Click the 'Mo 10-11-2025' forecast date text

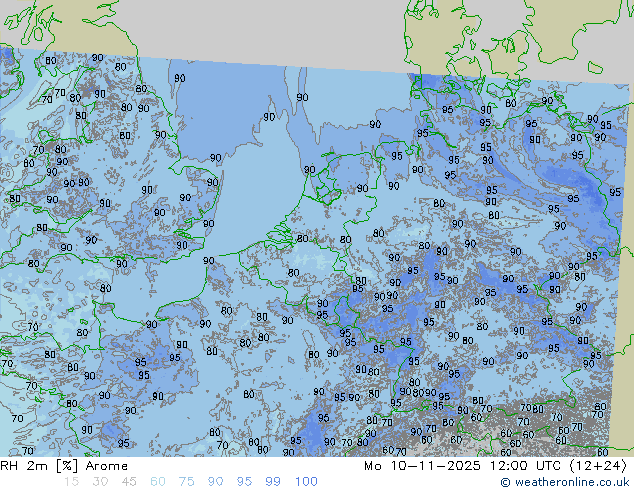pos(422,466)
